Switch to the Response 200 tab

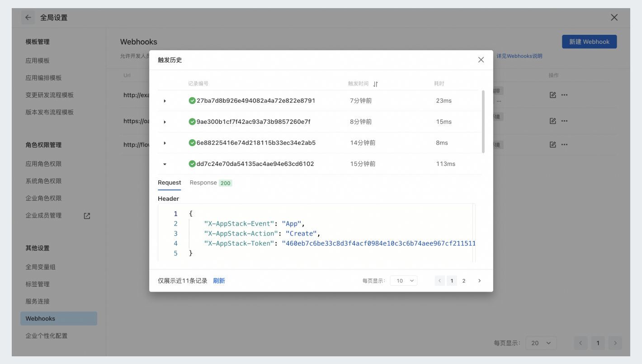point(211,183)
